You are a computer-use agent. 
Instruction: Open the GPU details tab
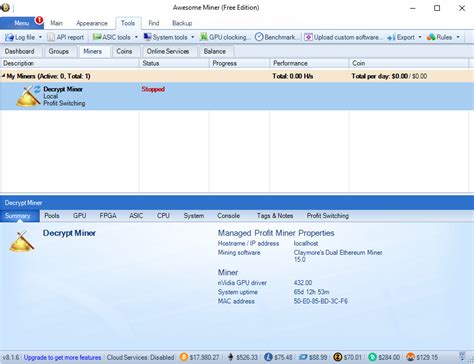[79, 216]
